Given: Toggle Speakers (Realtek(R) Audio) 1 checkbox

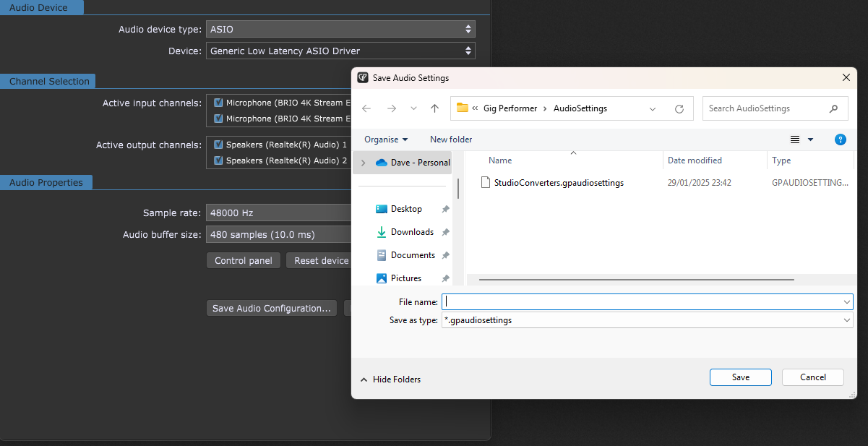Looking at the screenshot, I should (218, 145).
